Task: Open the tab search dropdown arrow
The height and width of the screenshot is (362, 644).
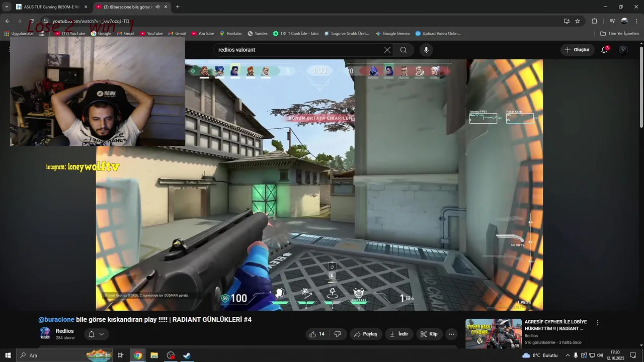Action: pyautogui.click(x=7, y=7)
